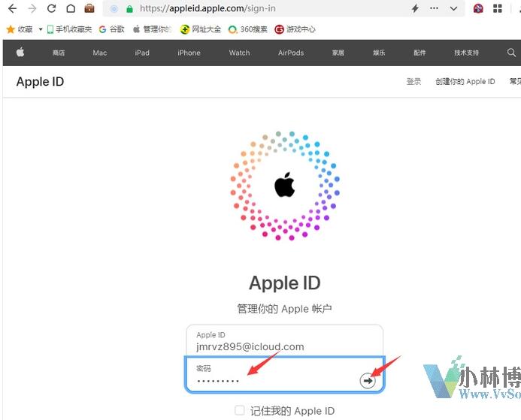Open the Mac menu item
The width and height of the screenshot is (521, 420).
click(100, 53)
